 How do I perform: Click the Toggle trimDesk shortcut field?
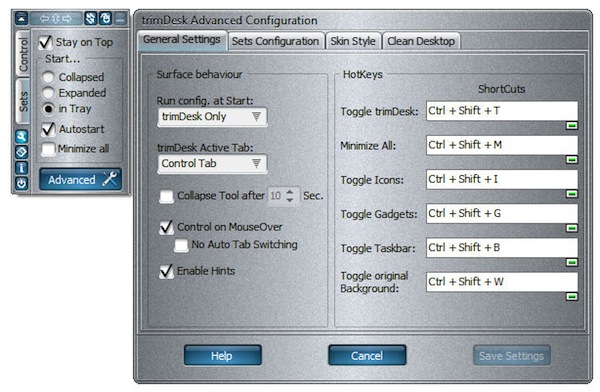502,111
